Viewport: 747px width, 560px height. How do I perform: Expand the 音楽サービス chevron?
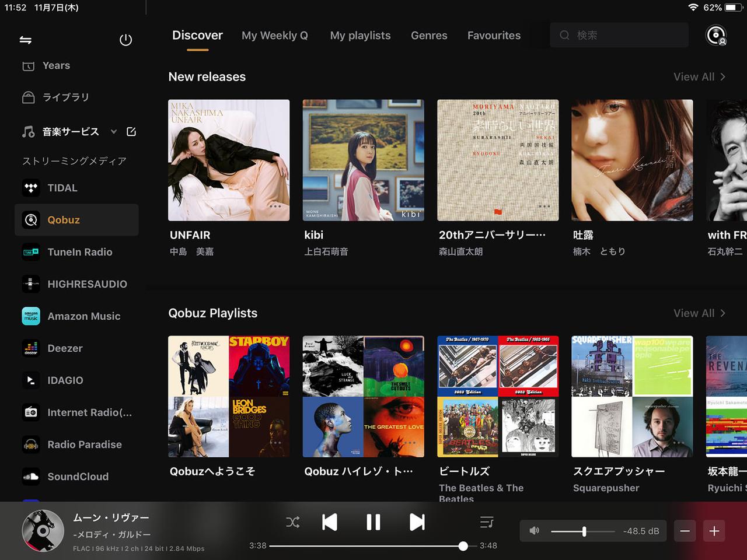point(114,131)
